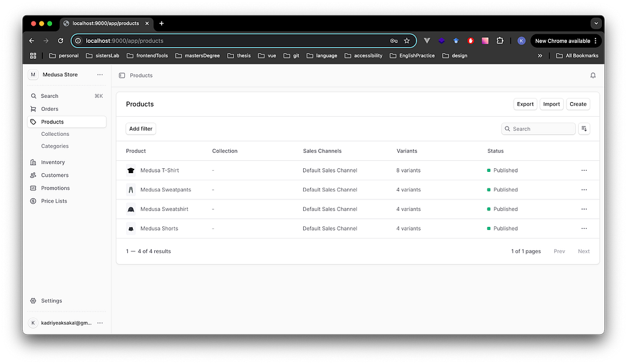The height and width of the screenshot is (364, 627).
Task: Open the tab search dropdown arrow
Action: click(596, 23)
